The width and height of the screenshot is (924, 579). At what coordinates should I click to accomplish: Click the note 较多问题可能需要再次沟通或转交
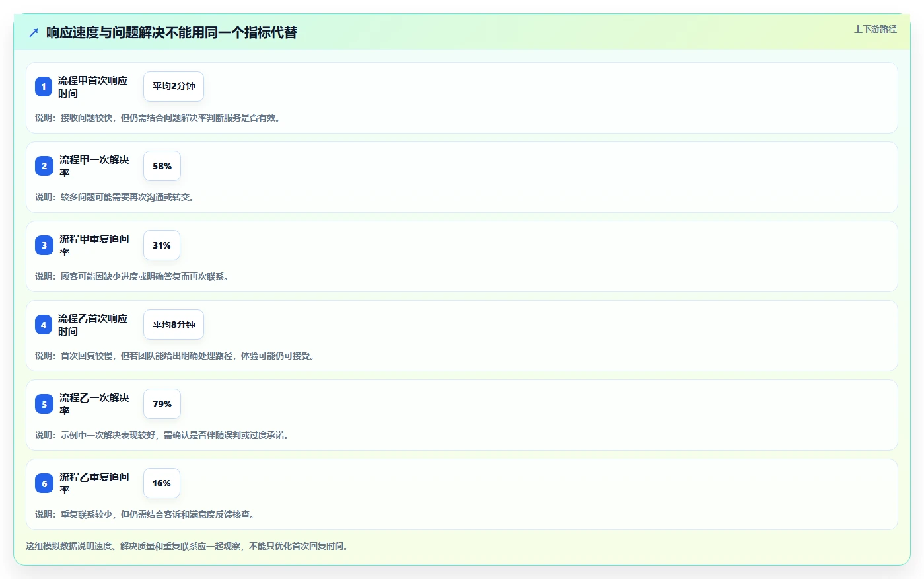click(x=116, y=197)
